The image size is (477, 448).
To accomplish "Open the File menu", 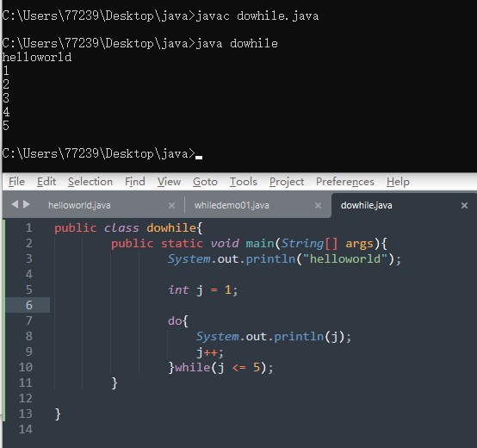I will pyautogui.click(x=16, y=182).
